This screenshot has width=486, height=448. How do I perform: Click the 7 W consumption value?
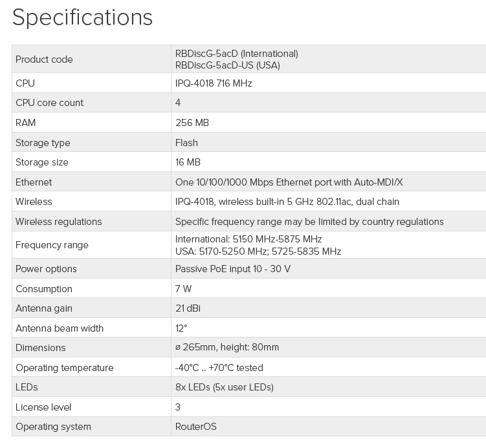click(x=183, y=289)
